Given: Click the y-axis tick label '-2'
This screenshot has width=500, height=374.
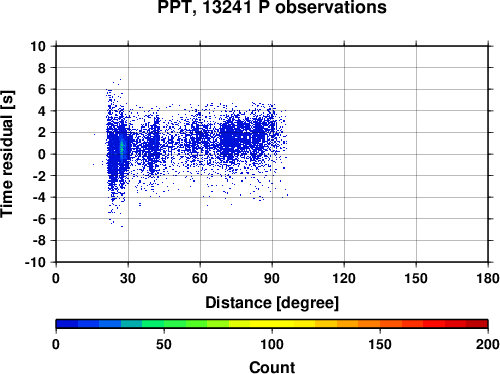Looking at the screenshot, I should click(x=39, y=176).
